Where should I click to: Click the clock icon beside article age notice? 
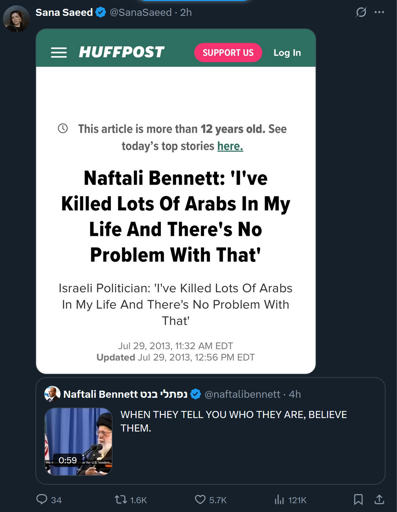coord(63,128)
